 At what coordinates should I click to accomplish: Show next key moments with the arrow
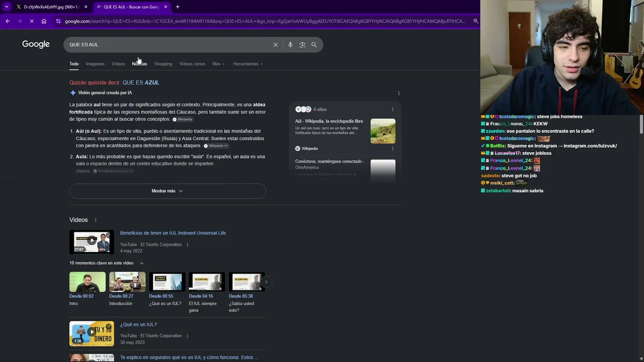click(x=266, y=282)
